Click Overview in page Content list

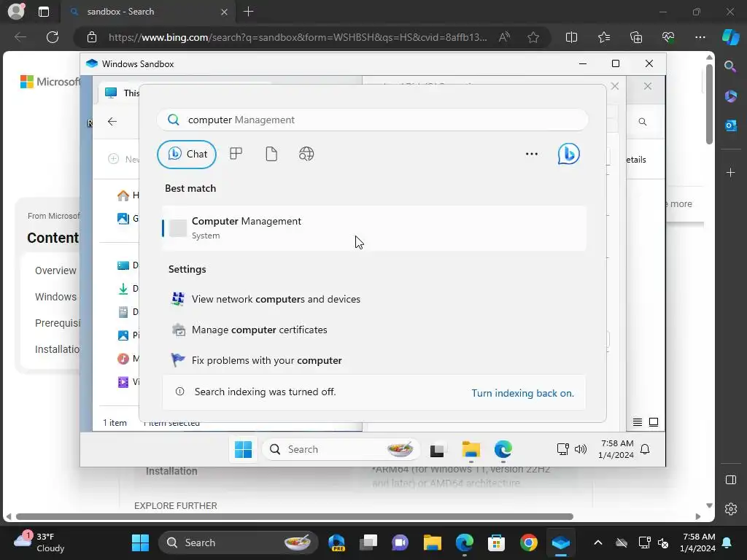click(x=55, y=271)
